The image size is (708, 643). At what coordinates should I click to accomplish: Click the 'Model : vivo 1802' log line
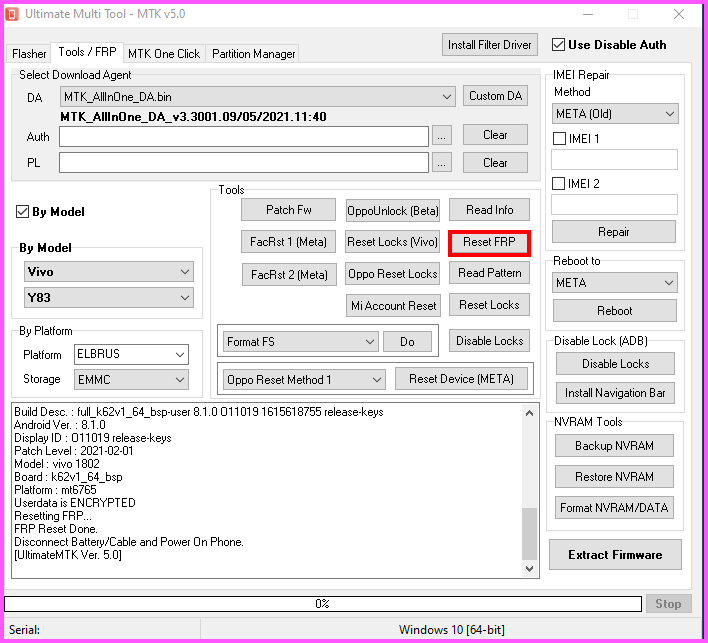(57, 464)
